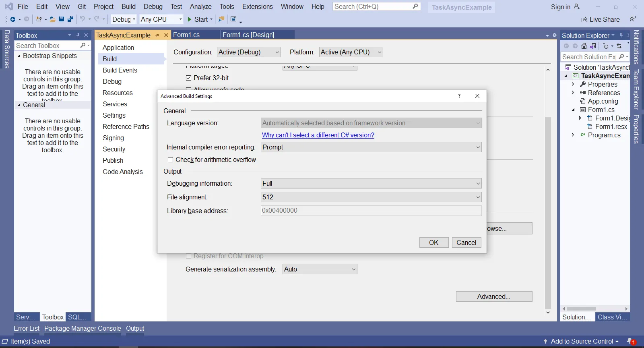Screen dimensions: 644x348
Task: Open Generate serialization assembly dropdown
Action: (320, 269)
